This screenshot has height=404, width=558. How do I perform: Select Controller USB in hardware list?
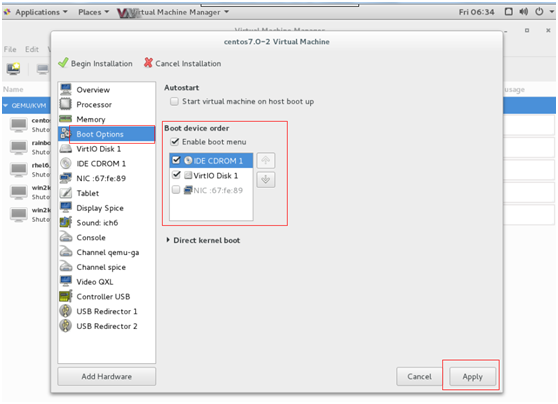(107, 297)
